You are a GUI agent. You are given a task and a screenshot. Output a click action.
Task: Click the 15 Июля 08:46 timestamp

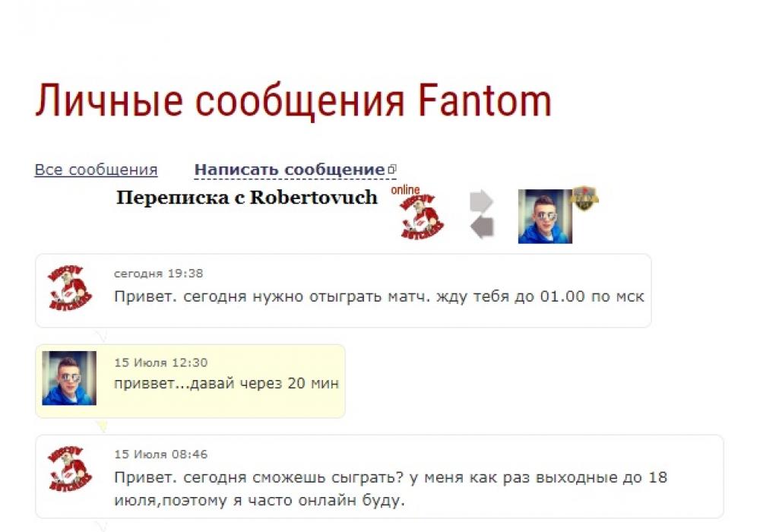(161, 454)
